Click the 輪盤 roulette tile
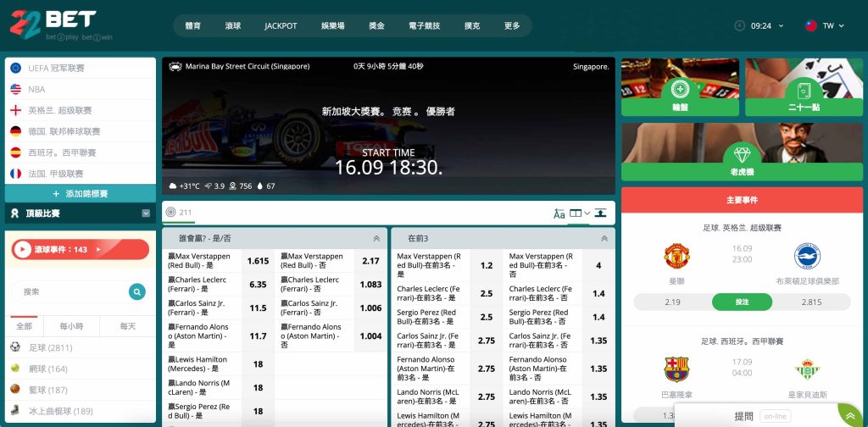 pos(680,86)
